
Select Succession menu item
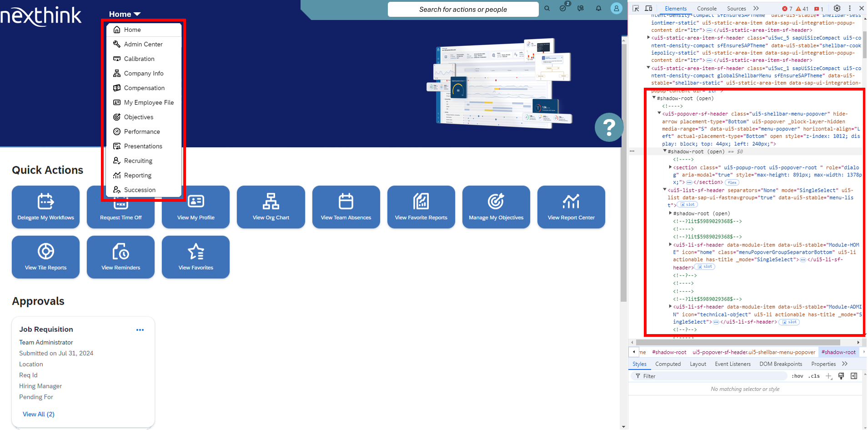(x=144, y=190)
